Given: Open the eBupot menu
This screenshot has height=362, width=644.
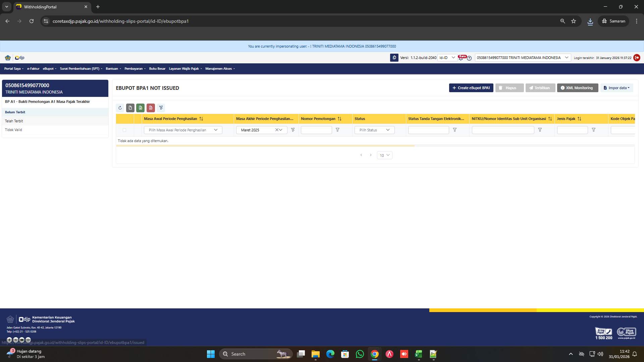Looking at the screenshot, I should coord(49,68).
